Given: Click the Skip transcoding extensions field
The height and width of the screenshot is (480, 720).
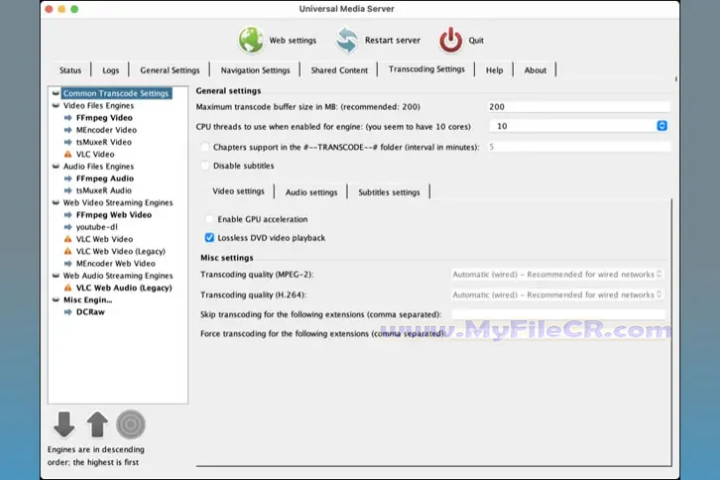Looking at the screenshot, I should pyautogui.click(x=558, y=314).
